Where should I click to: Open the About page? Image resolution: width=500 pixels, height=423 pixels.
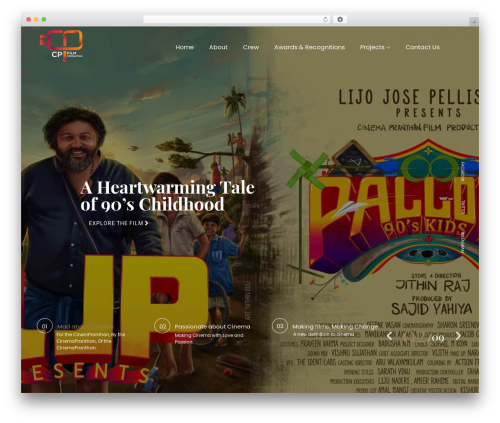218,47
